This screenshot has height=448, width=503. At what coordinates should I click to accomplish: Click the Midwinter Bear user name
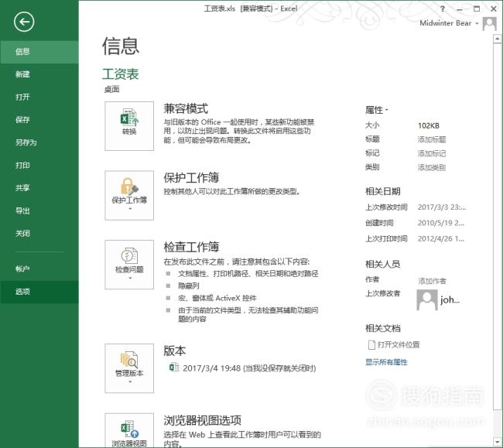pyautogui.click(x=446, y=23)
